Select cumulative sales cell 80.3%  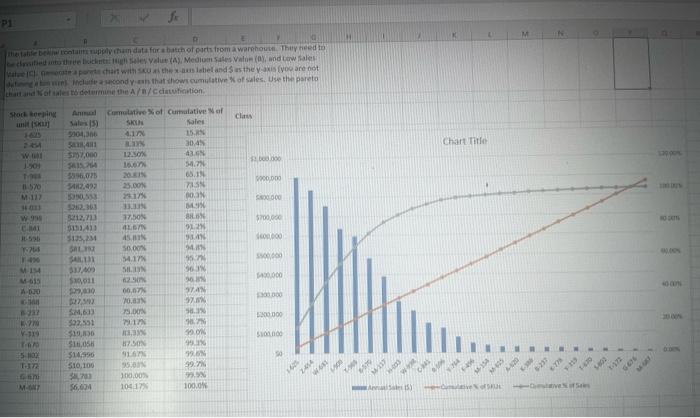pos(195,195)
